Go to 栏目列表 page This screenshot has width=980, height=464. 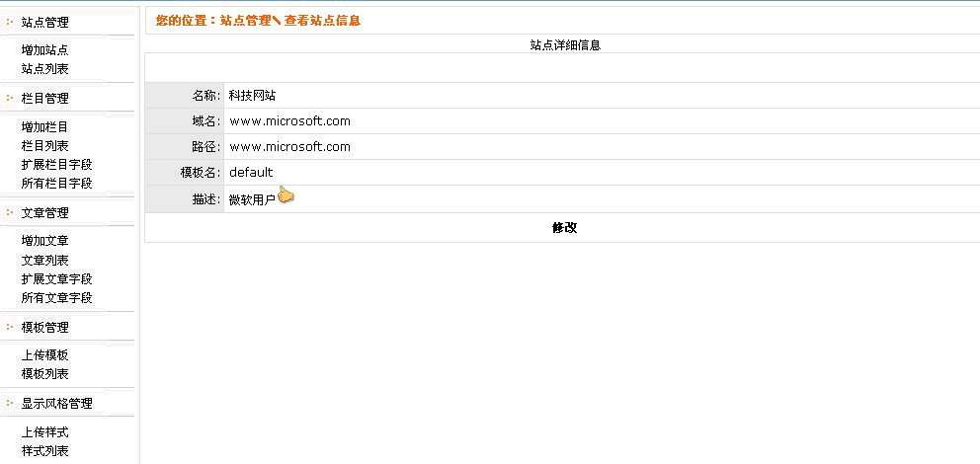[x=45, y=145]
